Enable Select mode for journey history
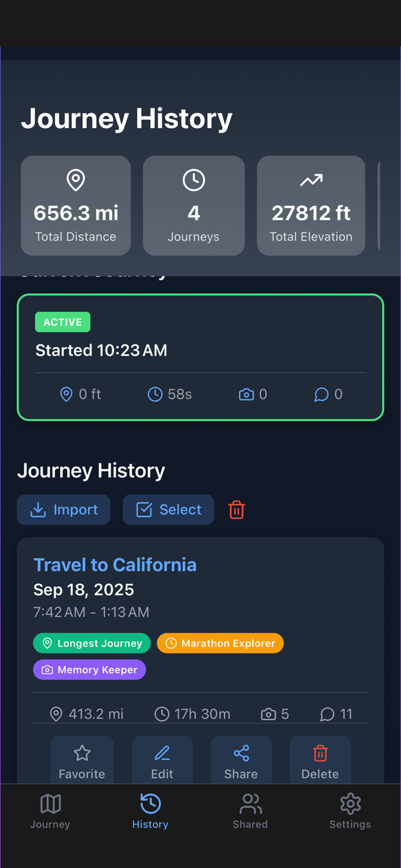 pos(168,510)
